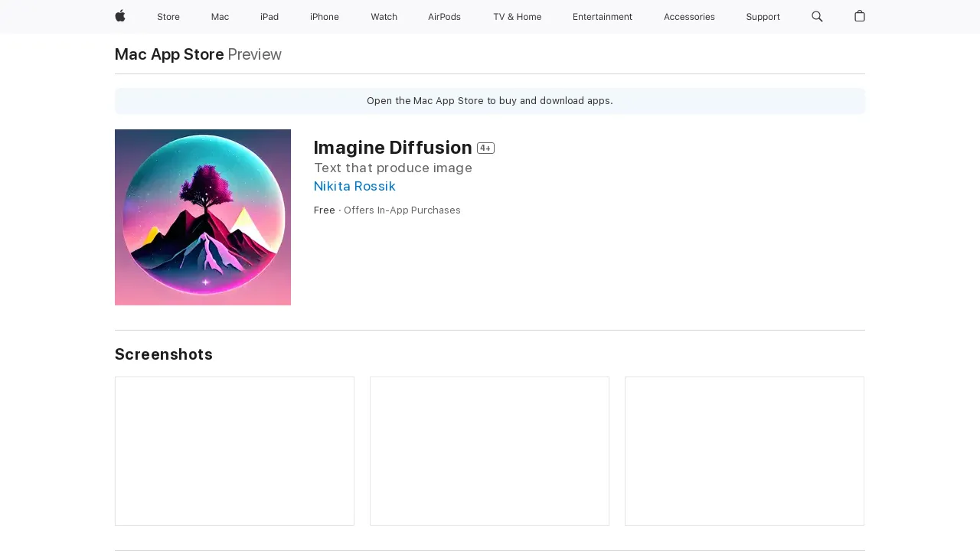This screenshot has width=980, height=551.
Task: Click the shopping bag icon
Action: coord(859,17)
